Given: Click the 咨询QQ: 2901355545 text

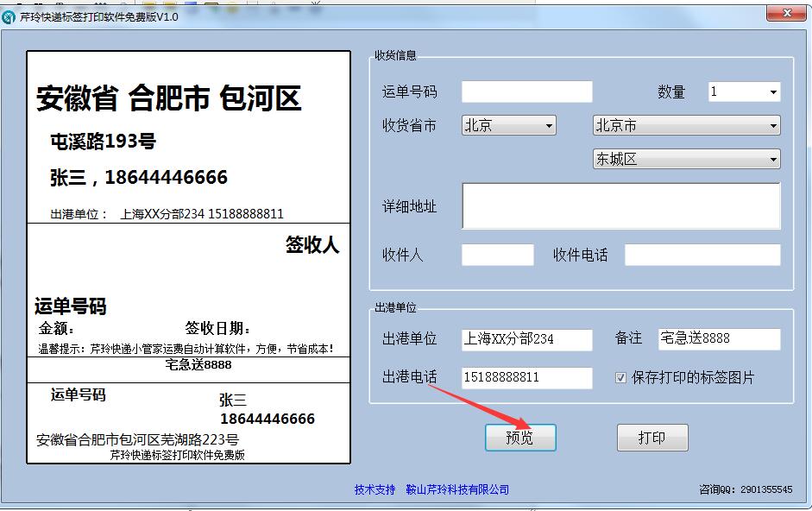Looking at the screenshot, I should click(x=746, y=489).
